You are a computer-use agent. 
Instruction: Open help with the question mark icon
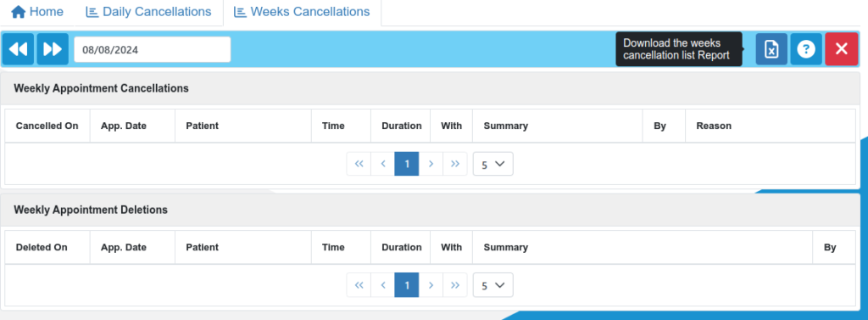tap(806, 49)
